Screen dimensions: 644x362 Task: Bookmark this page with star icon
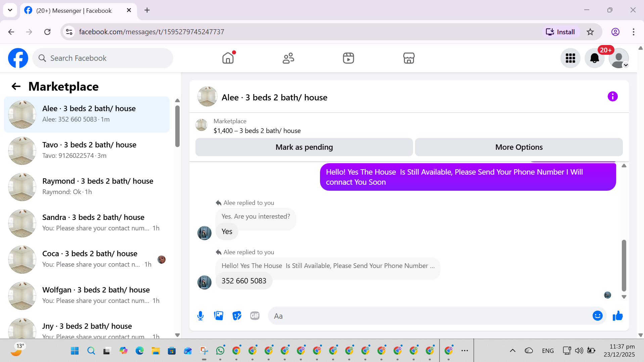point(590,32)
